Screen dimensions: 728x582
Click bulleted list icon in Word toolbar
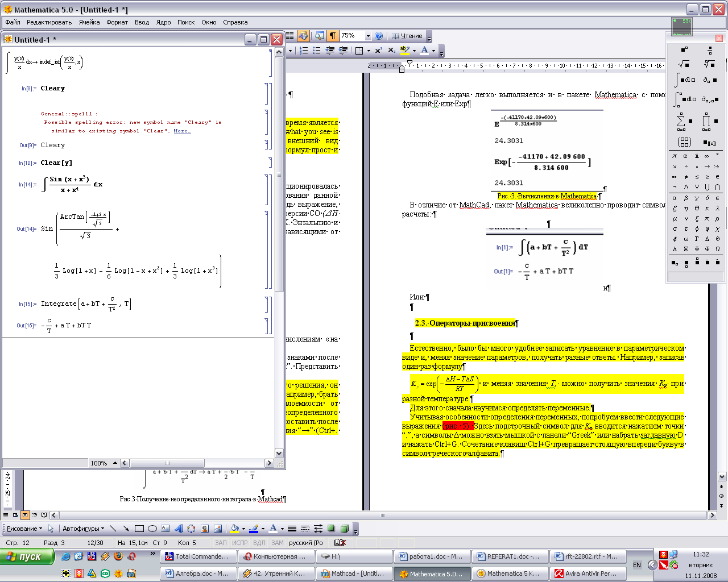point(317,51)
